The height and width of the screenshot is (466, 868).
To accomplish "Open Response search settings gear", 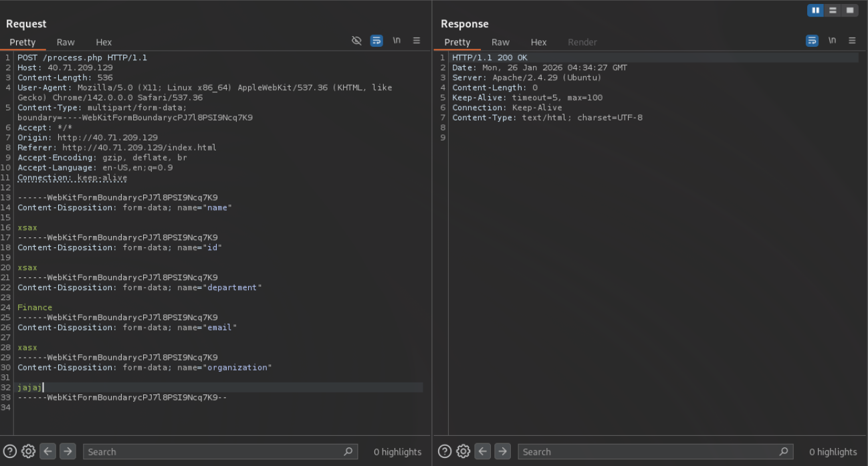I will click(x=463, y=451).
